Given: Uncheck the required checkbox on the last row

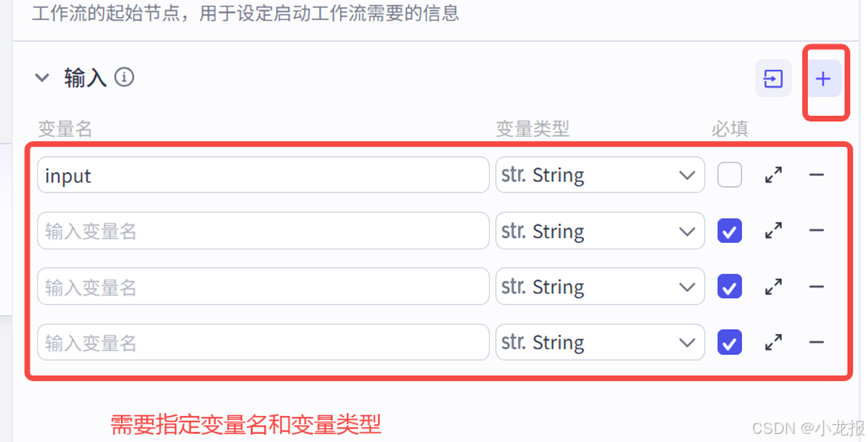Looking at the screenshot, I should pos(729,343).
